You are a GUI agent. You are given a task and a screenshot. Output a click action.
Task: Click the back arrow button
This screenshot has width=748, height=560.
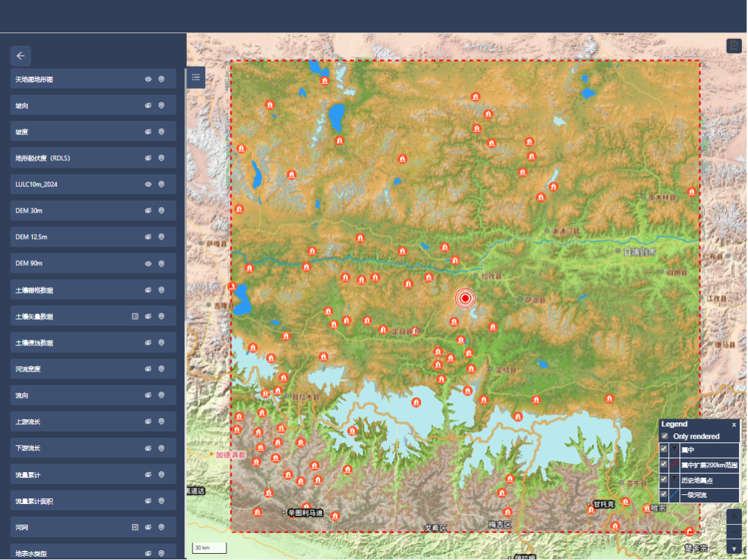point(21,56)
